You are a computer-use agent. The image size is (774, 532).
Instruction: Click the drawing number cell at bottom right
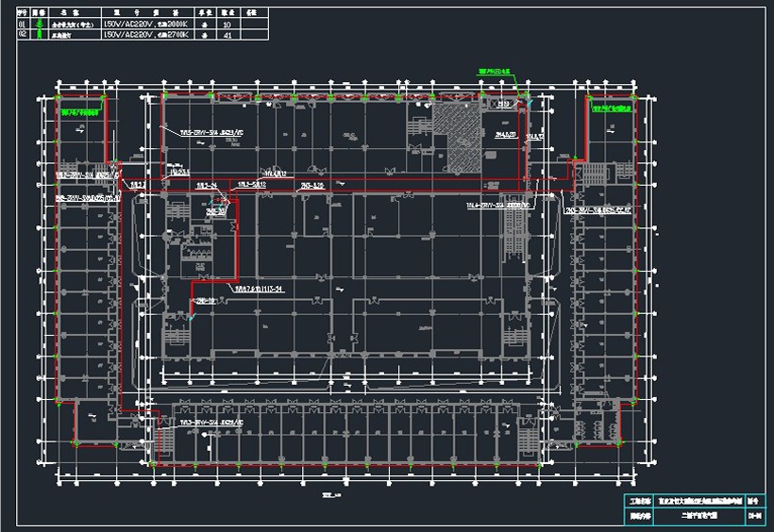point(754,516)
